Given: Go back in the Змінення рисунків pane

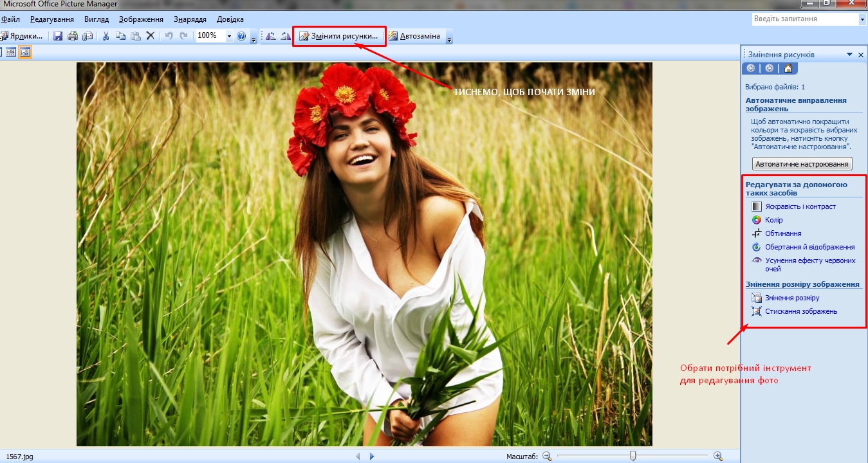Looking at the screenshot, I should 751,68.
